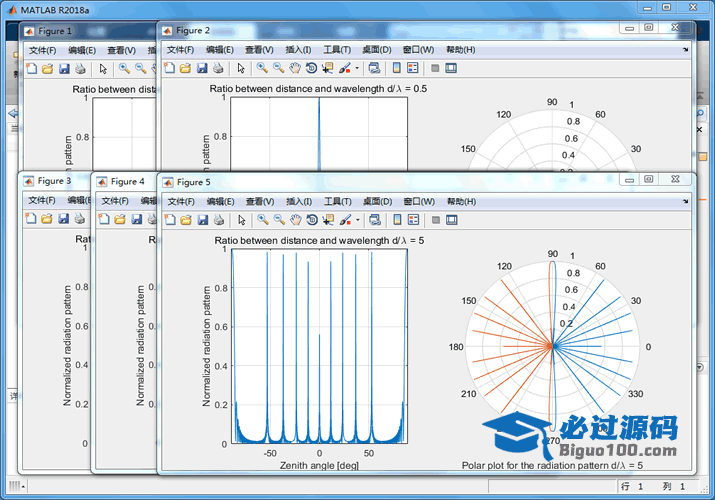
Task: Save icon in Figure 2 toolbar
Action: [202, 68]
